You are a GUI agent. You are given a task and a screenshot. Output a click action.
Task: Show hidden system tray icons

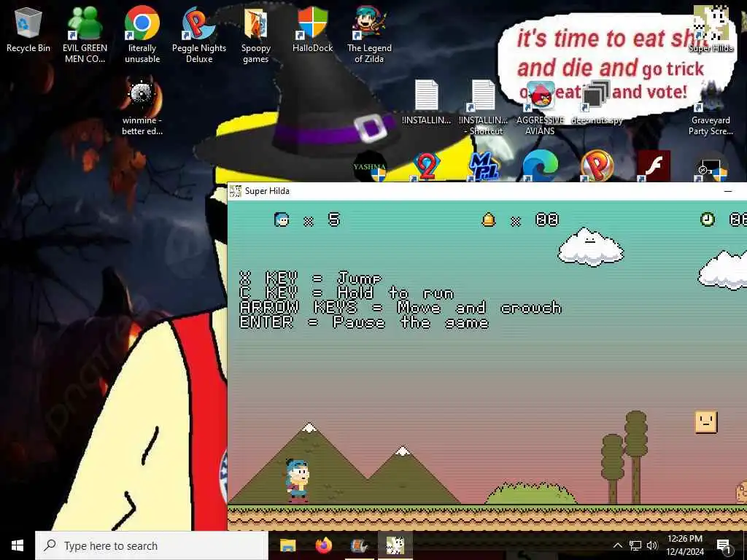click(x=617, y=545)
